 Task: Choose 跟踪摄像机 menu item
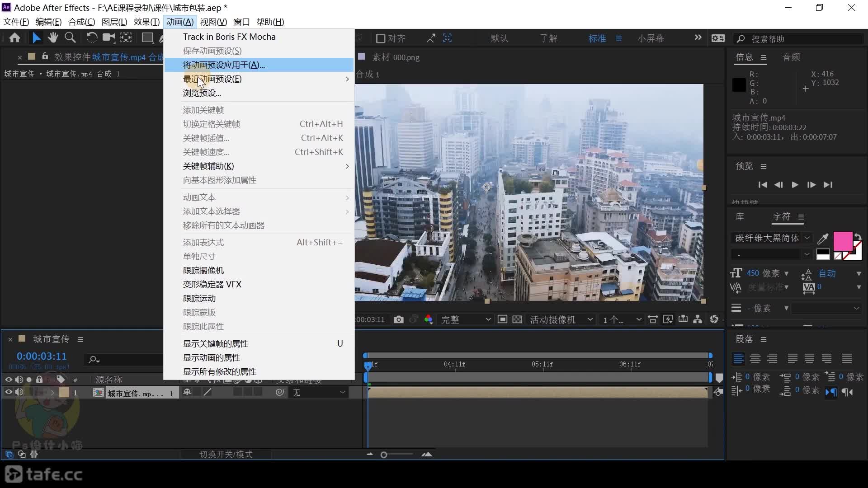tap(259, 271)
